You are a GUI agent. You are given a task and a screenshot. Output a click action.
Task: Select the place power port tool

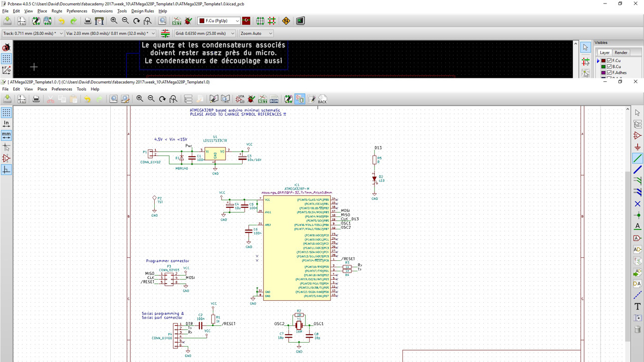(638, 147)
